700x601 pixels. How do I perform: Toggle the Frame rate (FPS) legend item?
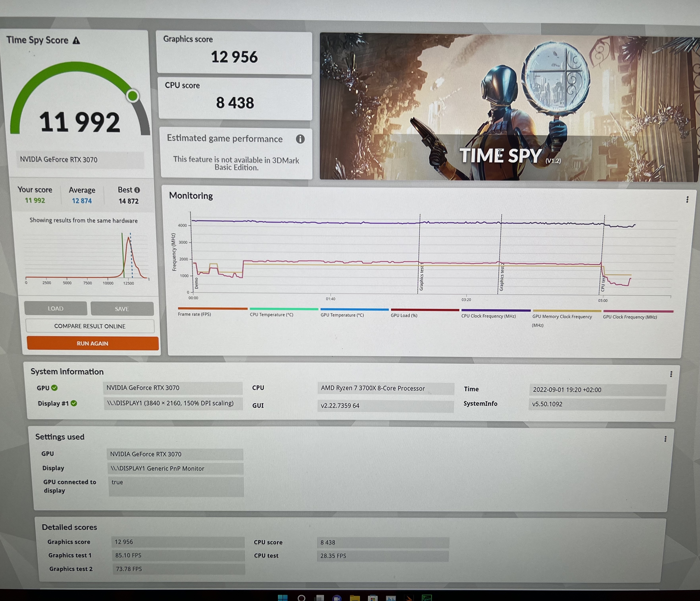tap(195, 314)
